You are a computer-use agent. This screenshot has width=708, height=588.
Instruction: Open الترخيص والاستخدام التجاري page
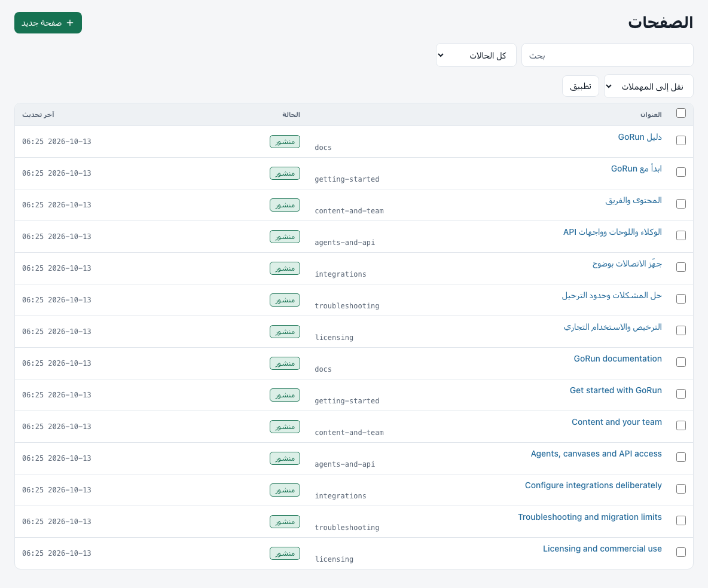coord(613,327)
